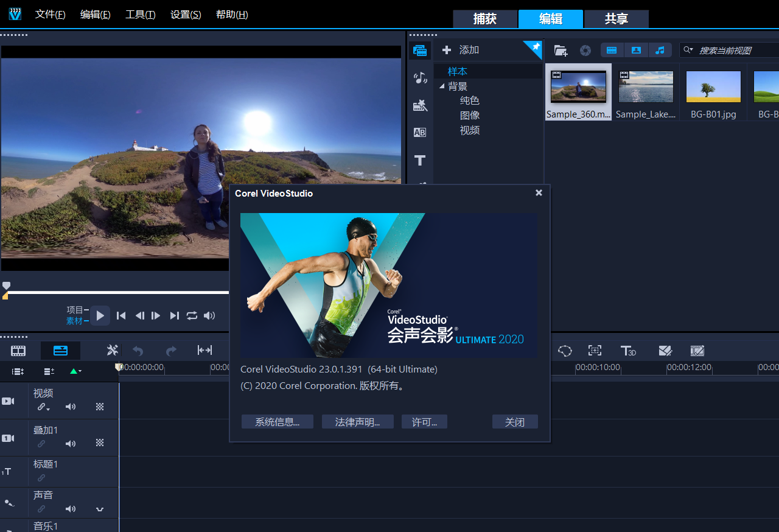779x532 pixels.
Task: Collapse the 背景 tree folder
Action: point(442,86)
